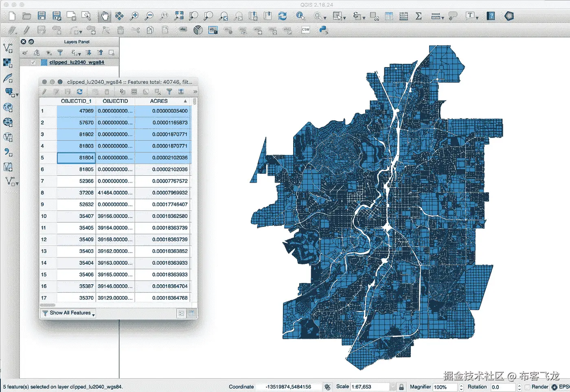This screenshot has height=392, width=570.
Task: Click the Save Project floppy icon
Action: pyautogui.click(x=42, y=16)
